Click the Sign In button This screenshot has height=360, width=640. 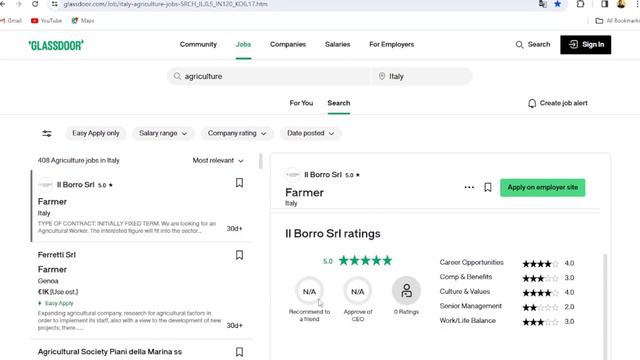[x=585, y=44]
